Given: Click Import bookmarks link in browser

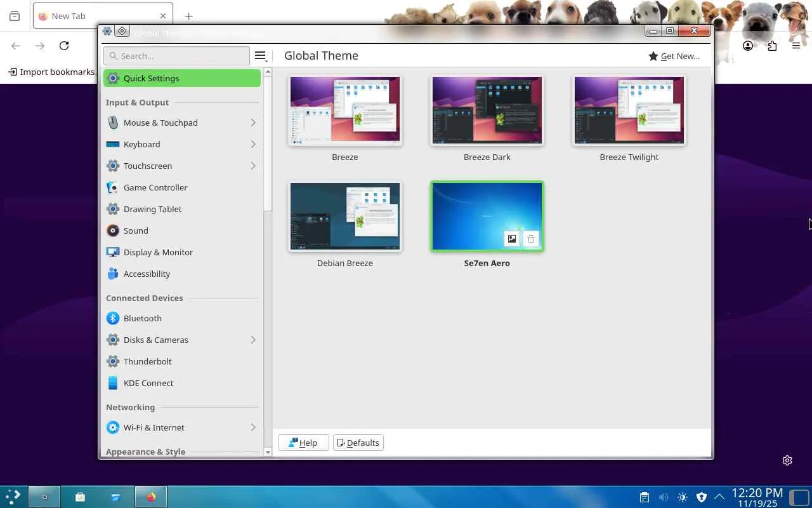Looking at the screenshot, I should coord(51,72).
